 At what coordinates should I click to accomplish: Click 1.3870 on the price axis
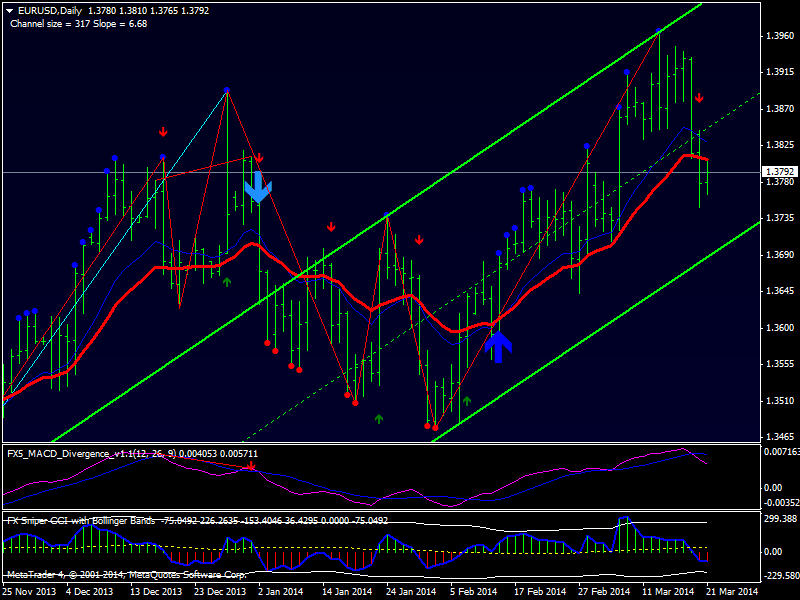pyautogui.click(x=780, y=109)
